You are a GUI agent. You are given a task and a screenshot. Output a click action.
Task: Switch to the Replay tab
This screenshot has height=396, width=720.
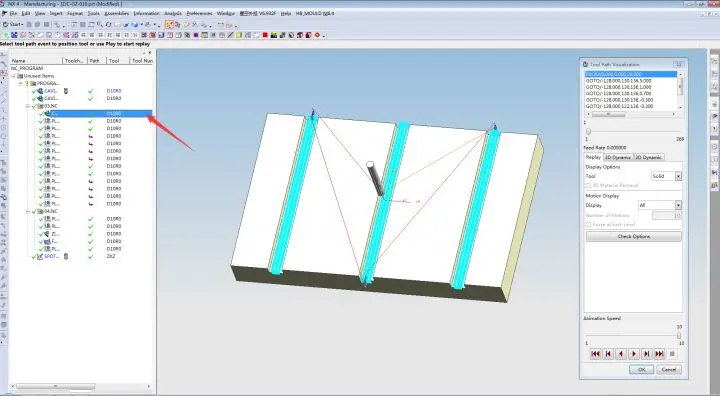pos(593,157)
